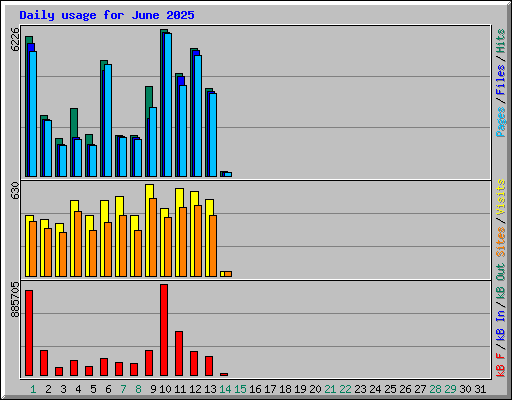
Task: Select the orange Sites bar for day 1
Action: pyautogui.click(x=33, y=249)
